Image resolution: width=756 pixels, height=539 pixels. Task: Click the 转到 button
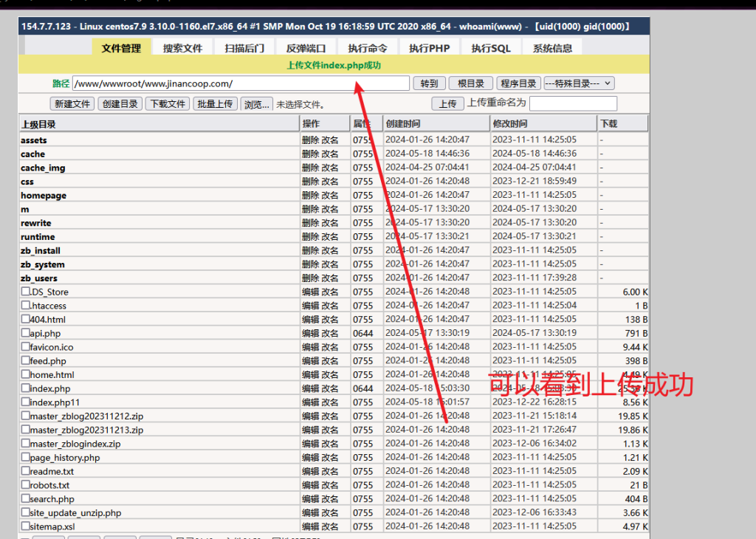point(428,83)
